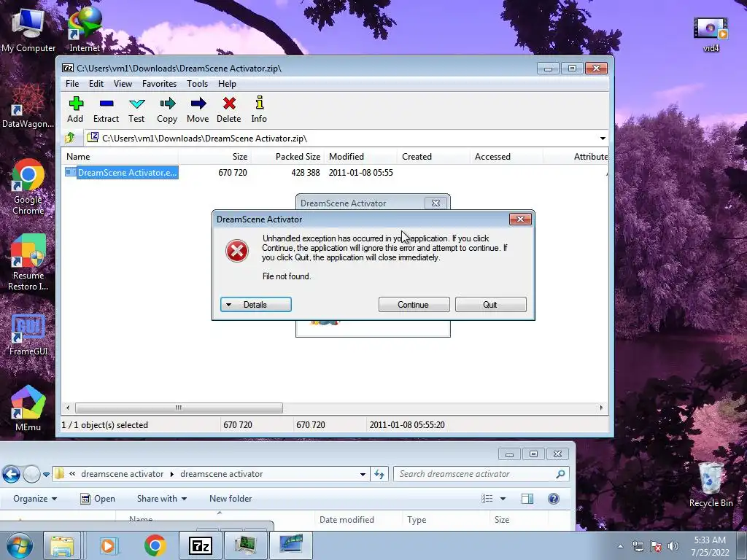Click the volume speaker tray icon
The height and width of the screenshot is (560, 747).
tap(673, 546)
